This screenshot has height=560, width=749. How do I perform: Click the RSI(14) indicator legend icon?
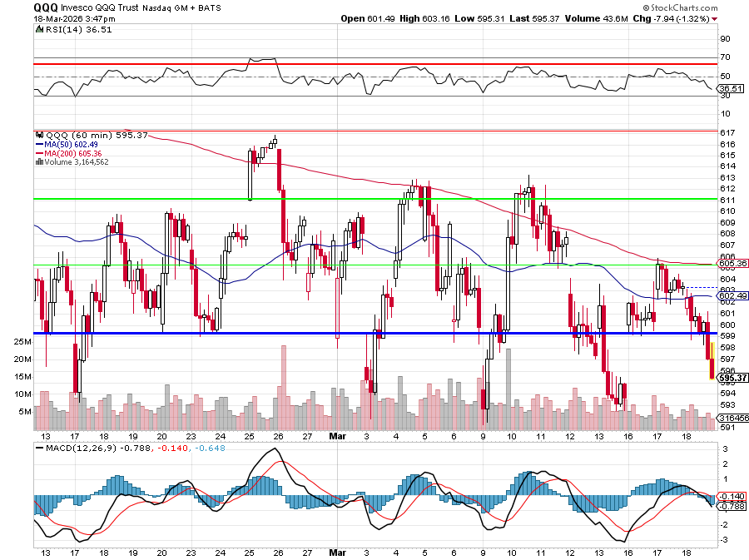click(39, 28)
